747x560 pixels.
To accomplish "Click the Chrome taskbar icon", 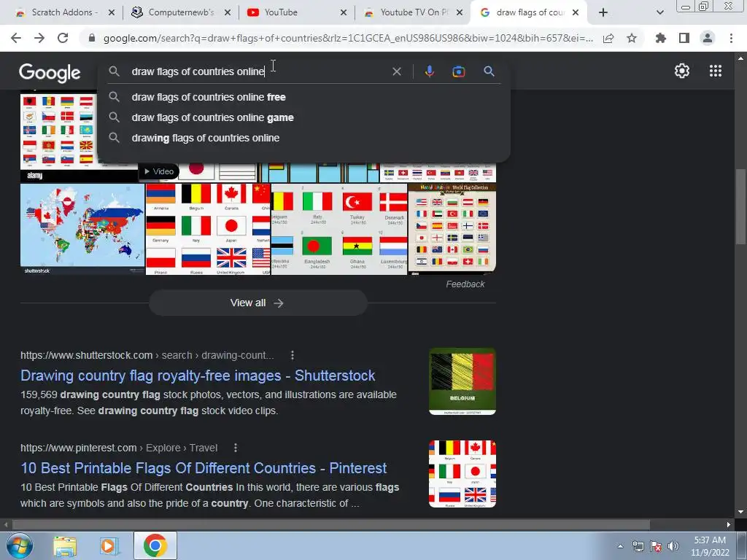I will [155, 545].
